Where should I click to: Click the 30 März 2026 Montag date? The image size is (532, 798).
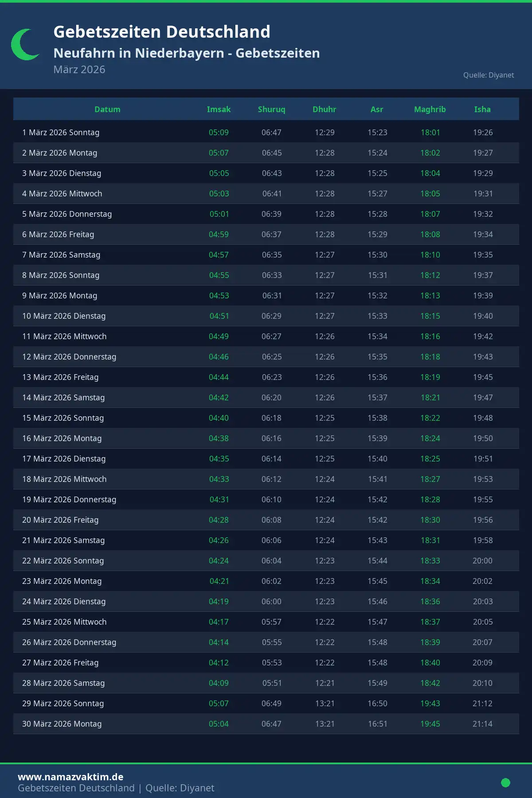(62, 724)
